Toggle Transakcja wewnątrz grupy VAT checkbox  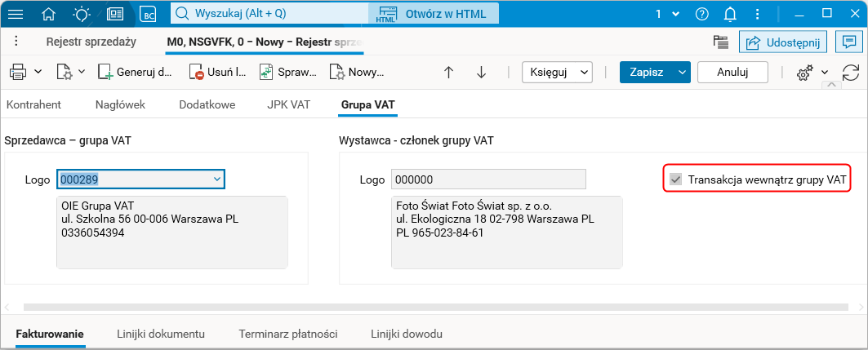(675, 179)
